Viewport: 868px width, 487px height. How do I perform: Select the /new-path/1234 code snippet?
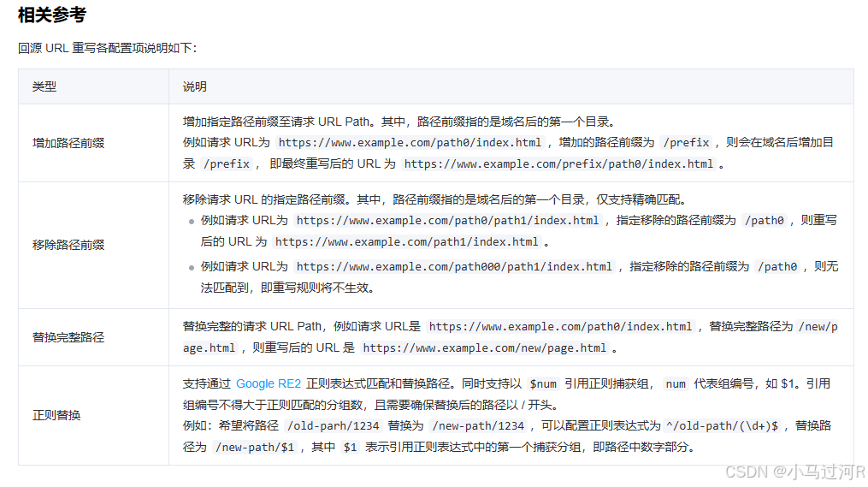click(x=478, y=425)
